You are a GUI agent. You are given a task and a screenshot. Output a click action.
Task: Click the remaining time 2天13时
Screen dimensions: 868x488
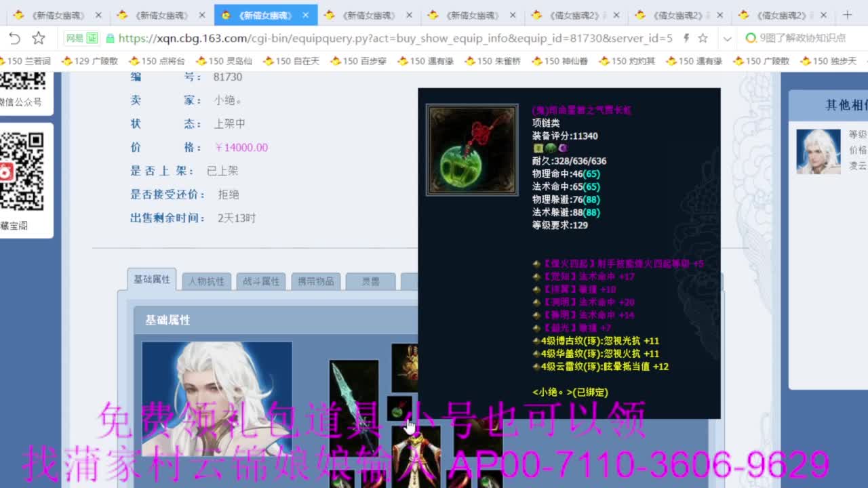(237, 218)
